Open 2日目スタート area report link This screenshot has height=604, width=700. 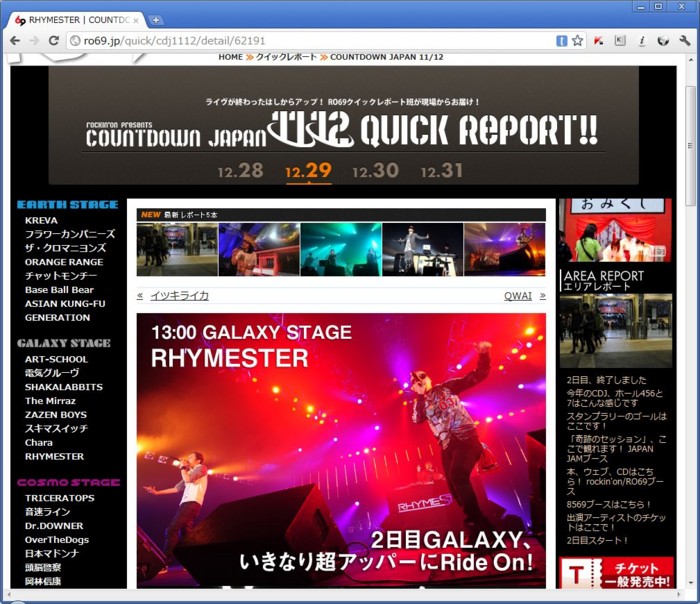597,541
